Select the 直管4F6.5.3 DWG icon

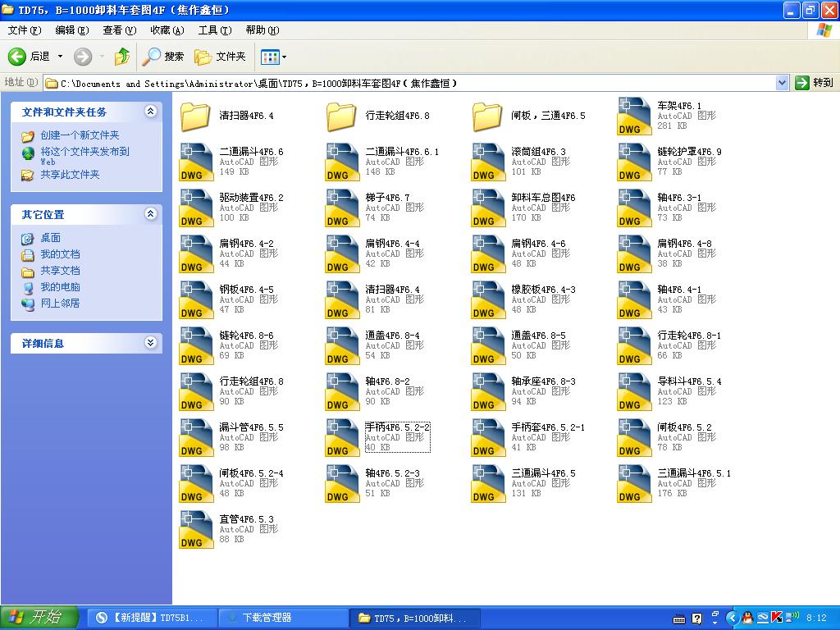196,531
